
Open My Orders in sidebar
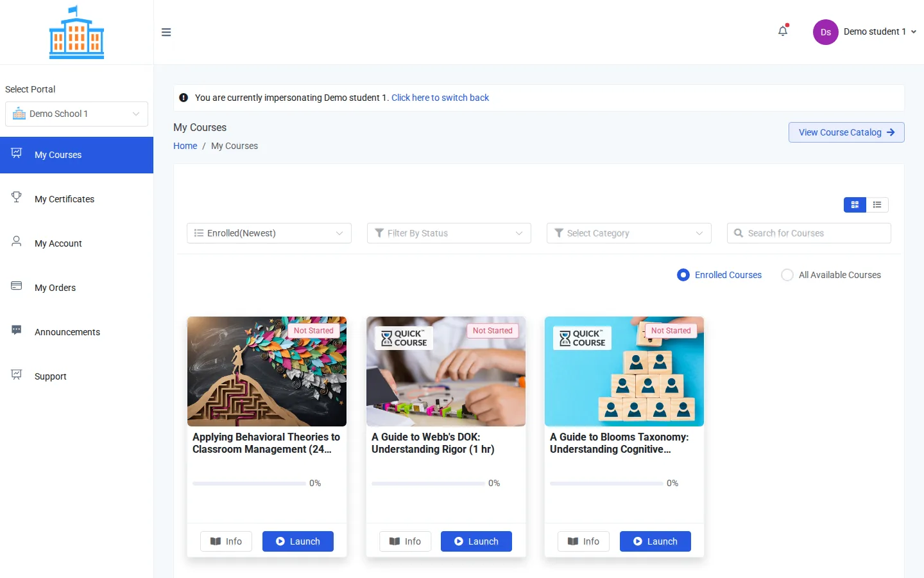click(x=76, y=288)
